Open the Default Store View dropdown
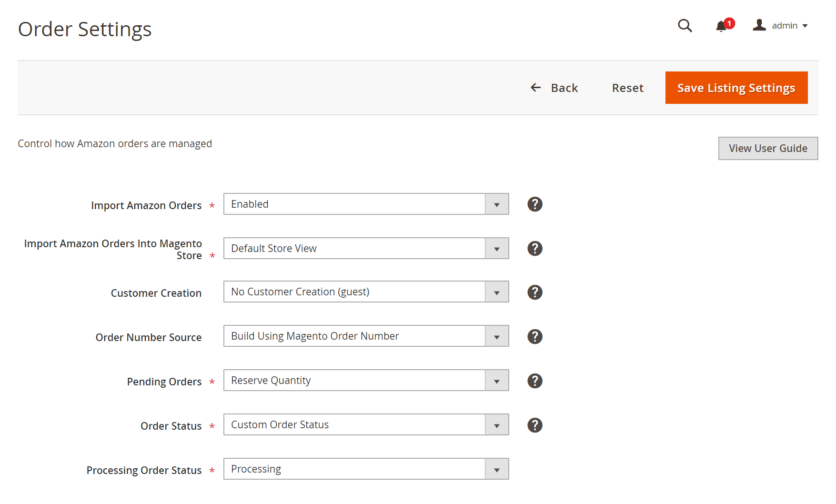Viewport: 836px width, 504px height. (x=366, y=248)
